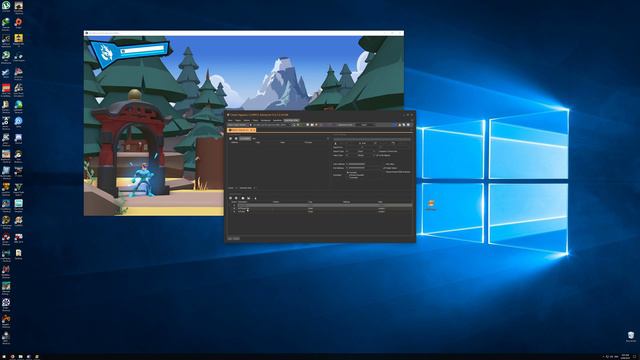
Task: Click the first round icon above the lower address list
Action: 230,198
